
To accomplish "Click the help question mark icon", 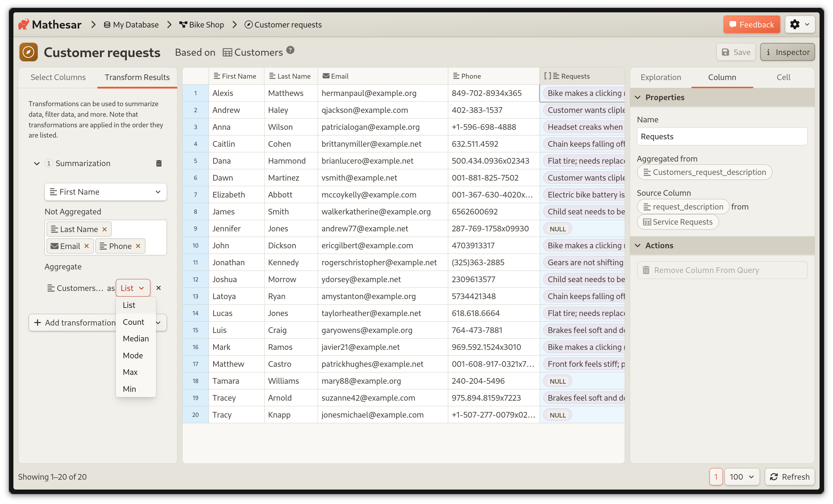I will 290,50.
